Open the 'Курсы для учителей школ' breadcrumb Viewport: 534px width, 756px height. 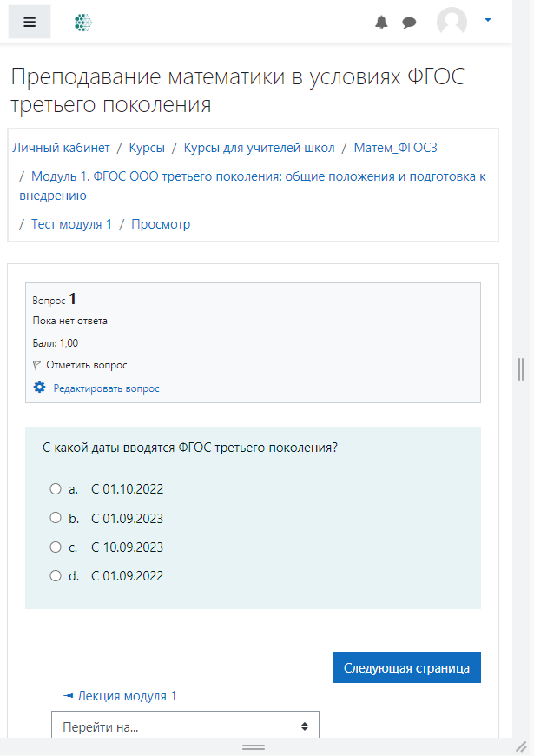pyautogui.click(x=259, y=148)
